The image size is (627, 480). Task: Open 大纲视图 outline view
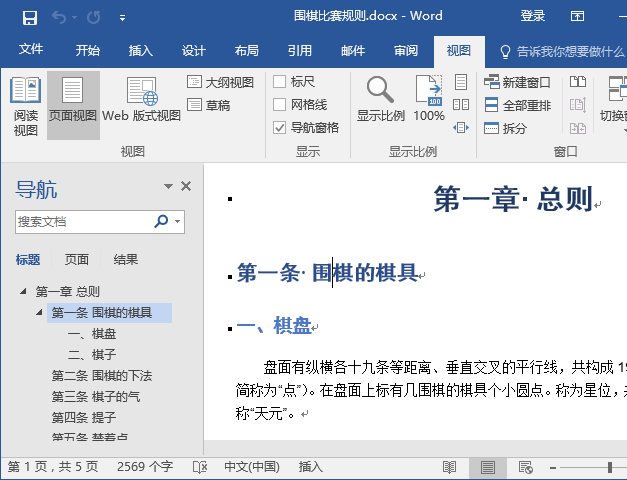(x=220, y=82)
